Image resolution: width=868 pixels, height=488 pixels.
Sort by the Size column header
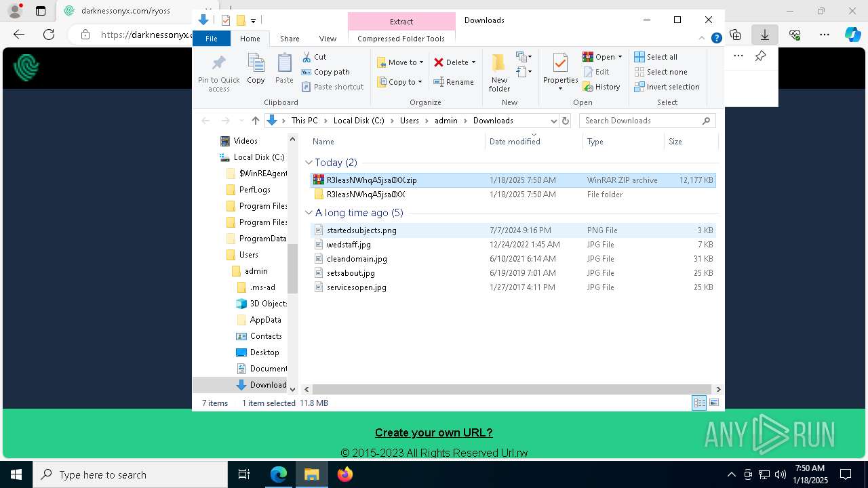tap(690, 142)
